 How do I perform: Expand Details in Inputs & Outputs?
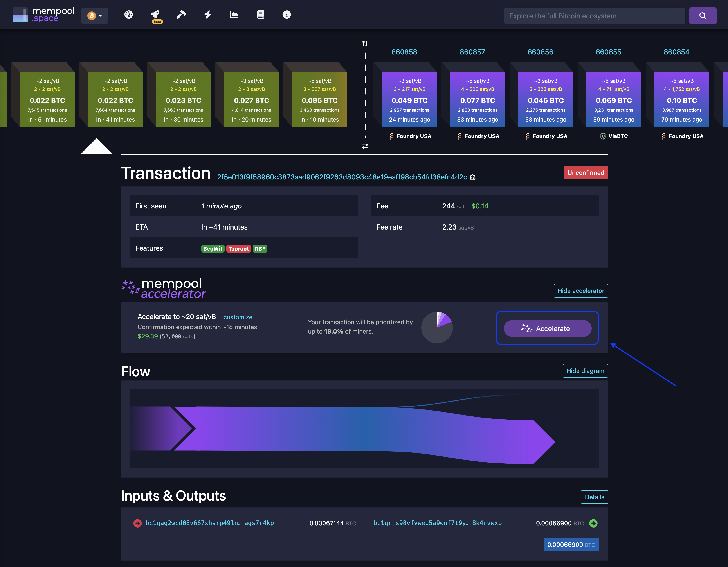pos(595,497)
